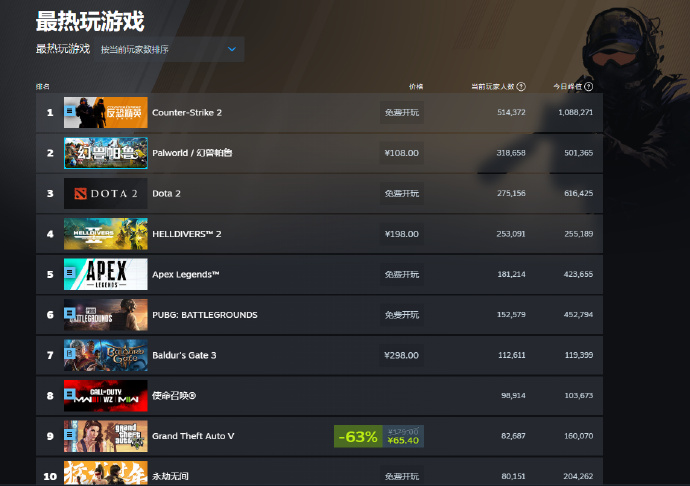The height and width of the screenshot is (486, 690).
Task: Select the Apex Legends™ title link
Action: point(186,275)
